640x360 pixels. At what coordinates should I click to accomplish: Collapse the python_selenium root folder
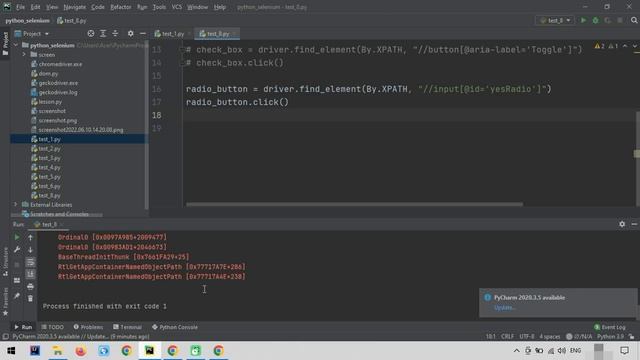[x=16, y=45]
